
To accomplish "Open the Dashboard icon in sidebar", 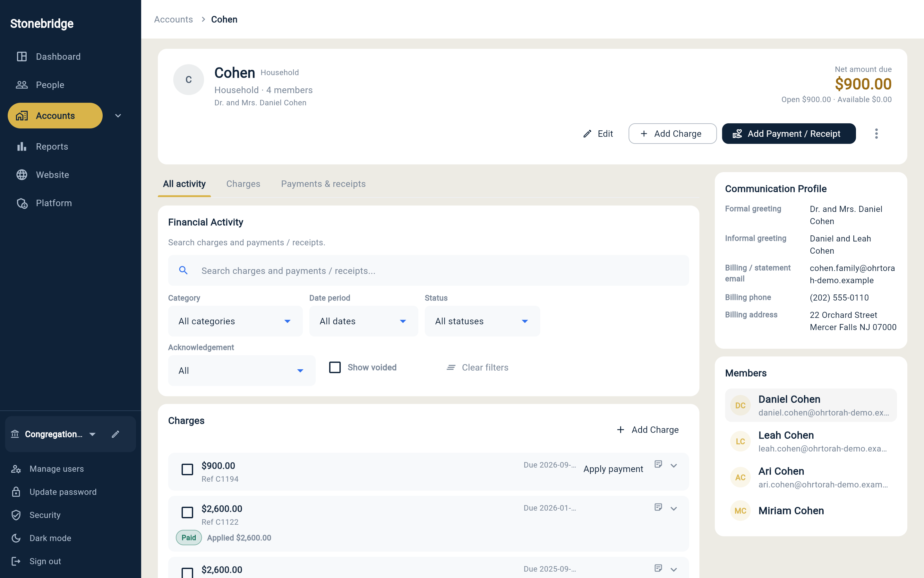I will (22, 57).
